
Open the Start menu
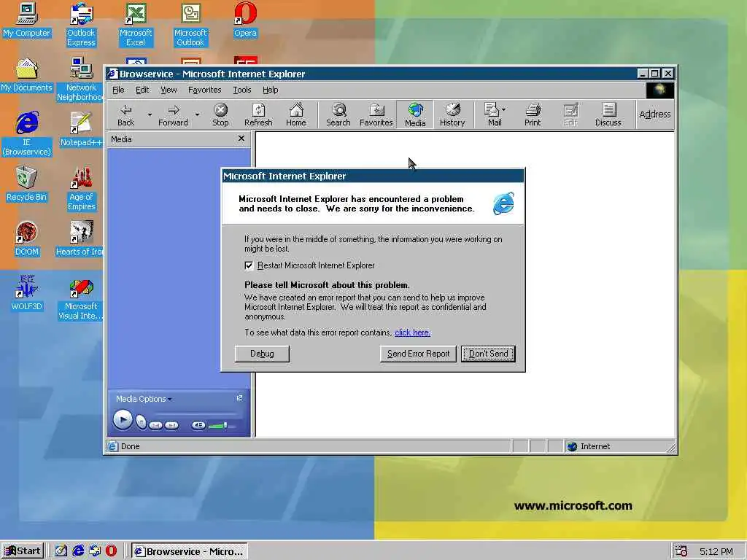pyautogui.click(x=23, y=551)
